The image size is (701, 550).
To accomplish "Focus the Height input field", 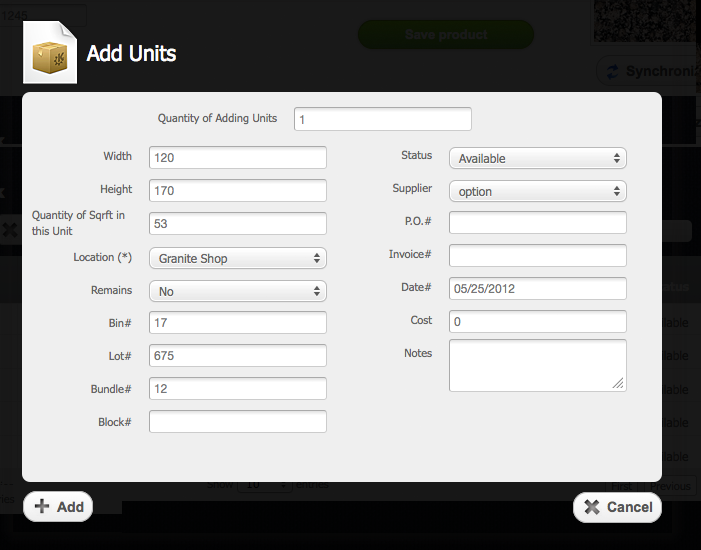I will [x=238, y=190].
